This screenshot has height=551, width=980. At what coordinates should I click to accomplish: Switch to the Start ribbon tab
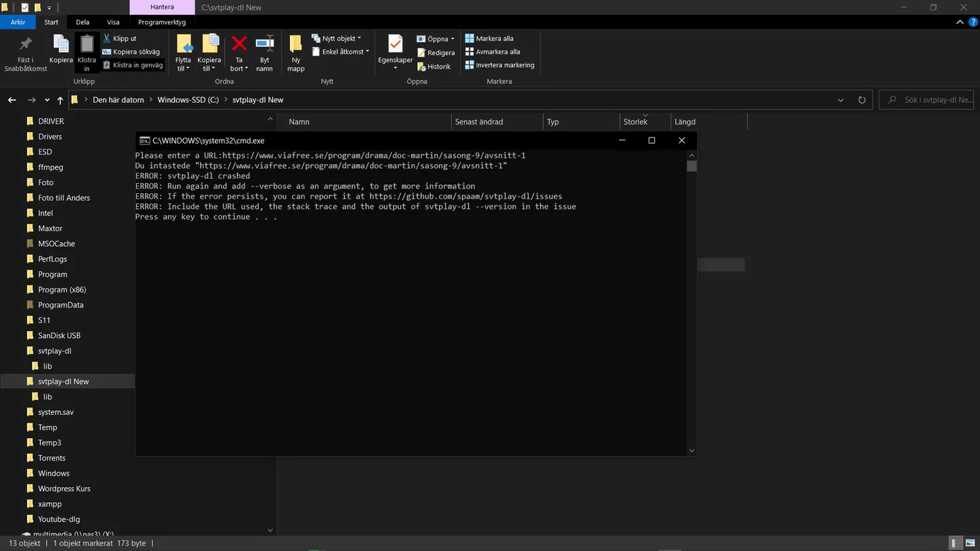tap(51, 22)
